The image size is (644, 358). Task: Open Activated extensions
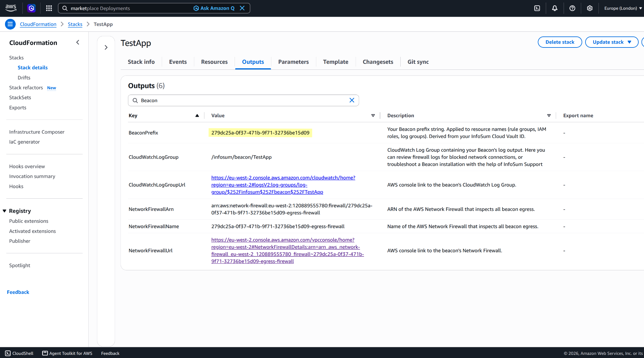[x=32, y=231]
